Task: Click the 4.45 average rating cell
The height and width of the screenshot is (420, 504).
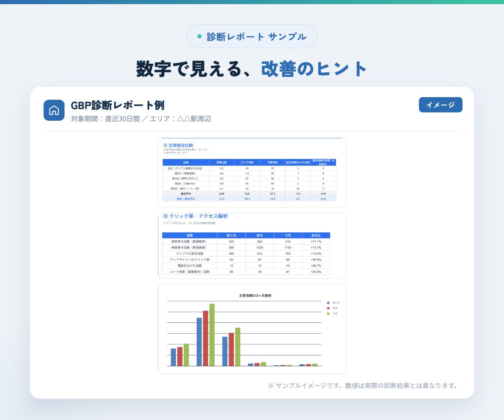Action: click(x=222, y=193)
